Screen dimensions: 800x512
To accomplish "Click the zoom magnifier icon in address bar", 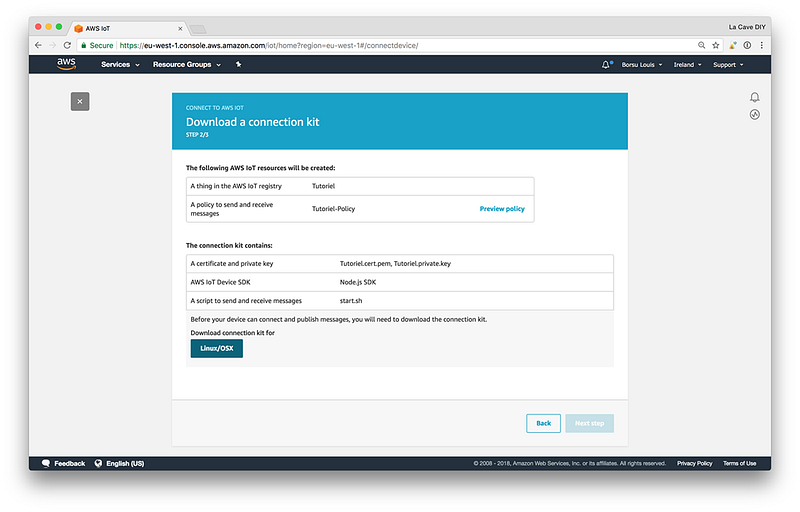I will 702,45.
